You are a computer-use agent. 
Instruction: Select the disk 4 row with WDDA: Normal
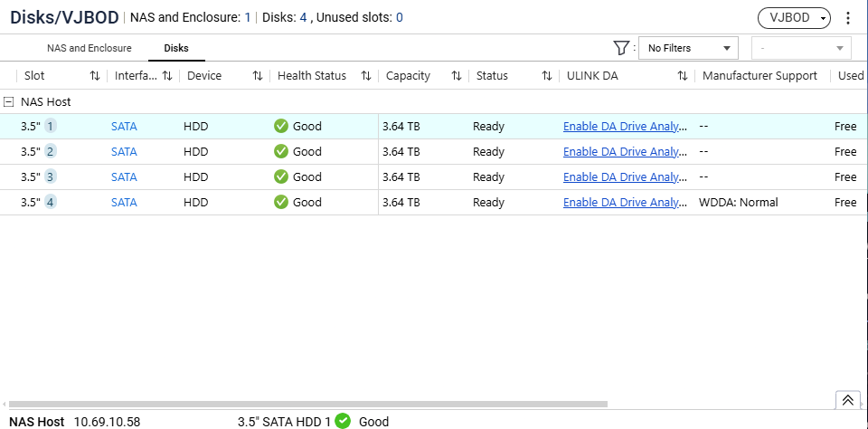434,203
